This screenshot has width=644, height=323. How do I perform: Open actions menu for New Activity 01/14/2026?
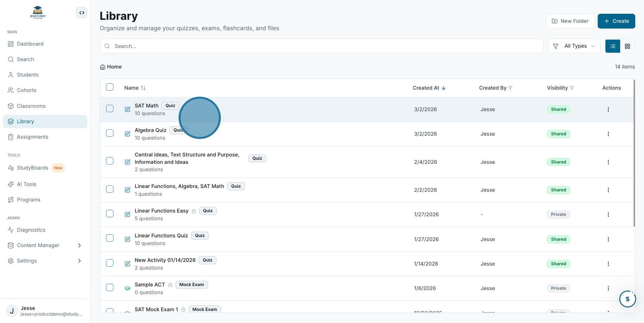608,264
